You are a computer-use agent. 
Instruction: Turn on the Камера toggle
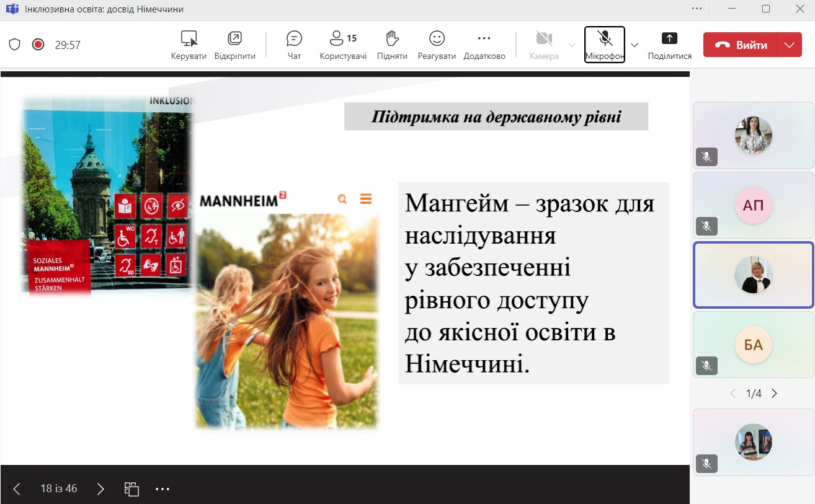(544, 45)
